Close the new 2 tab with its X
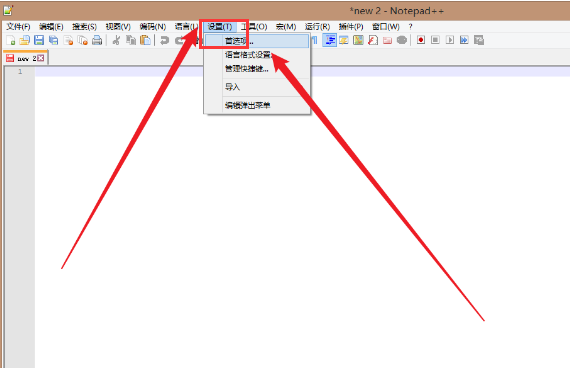The height and width of the screenshot is (368, 570). coord(41,58)
